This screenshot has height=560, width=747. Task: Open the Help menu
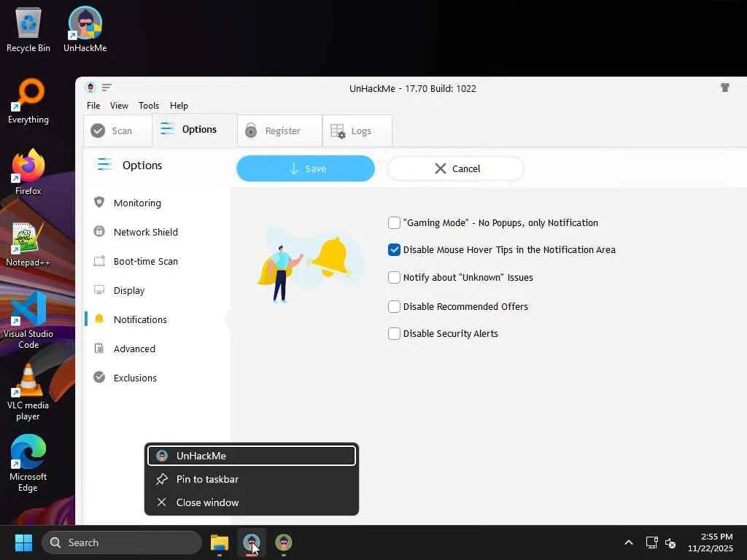pyautogui.click(x=179, y=106)
